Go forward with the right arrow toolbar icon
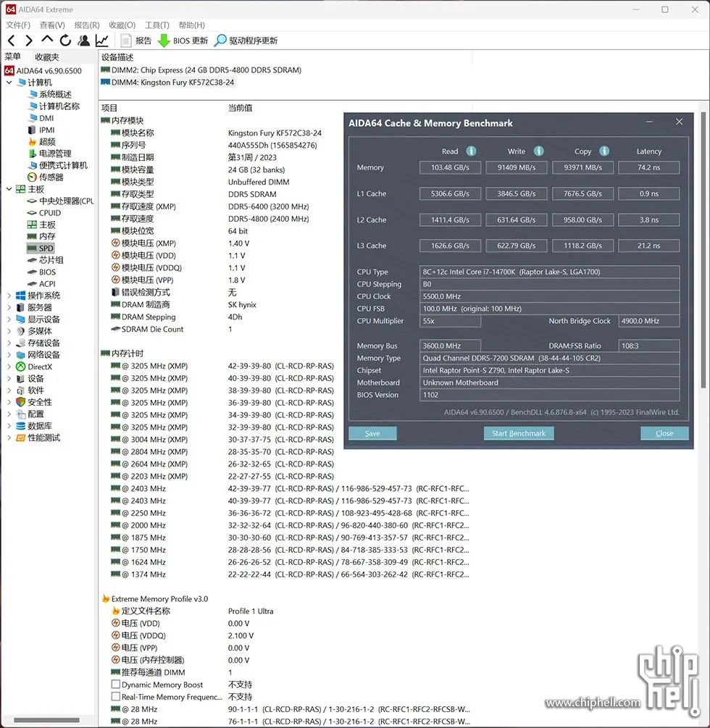710x728 pixels. coord(29,41)
